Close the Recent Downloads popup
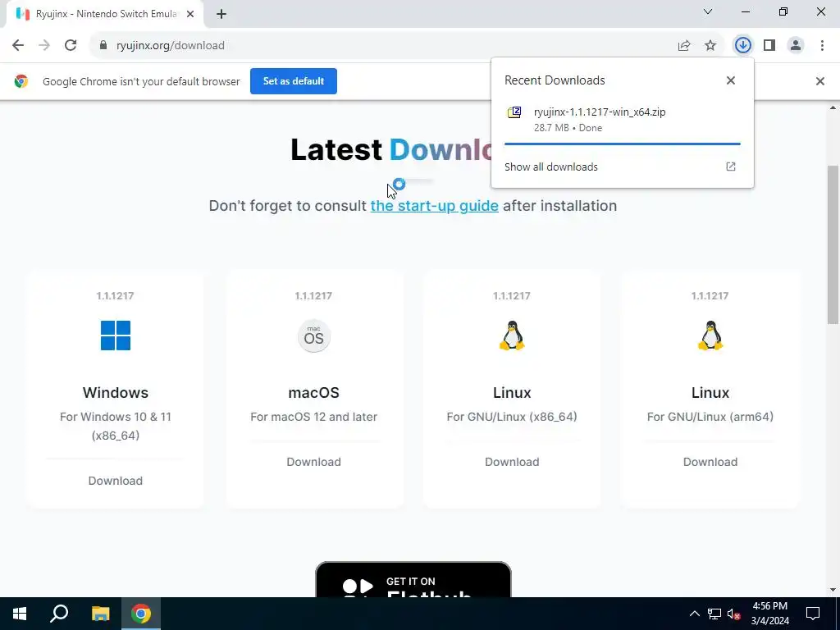The image size is (840, 630). [731, 80]
